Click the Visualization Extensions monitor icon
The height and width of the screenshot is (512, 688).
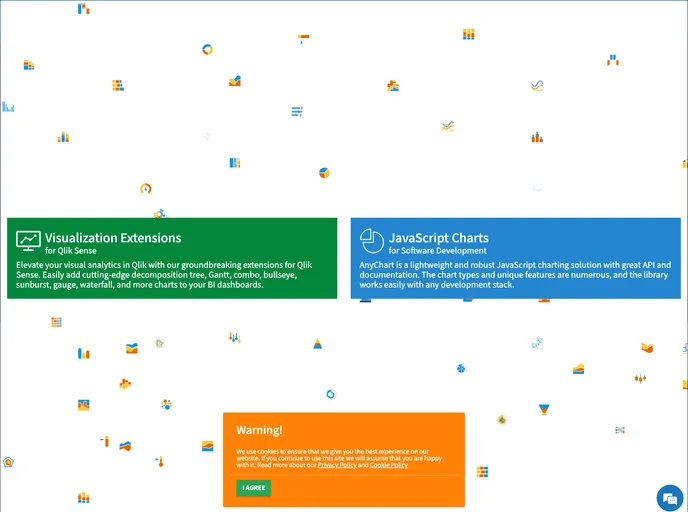[x=28, y=241]
